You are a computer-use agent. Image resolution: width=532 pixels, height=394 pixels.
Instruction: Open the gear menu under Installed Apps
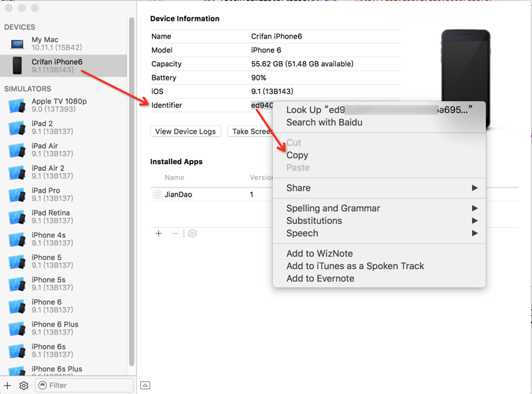(192, 234)
